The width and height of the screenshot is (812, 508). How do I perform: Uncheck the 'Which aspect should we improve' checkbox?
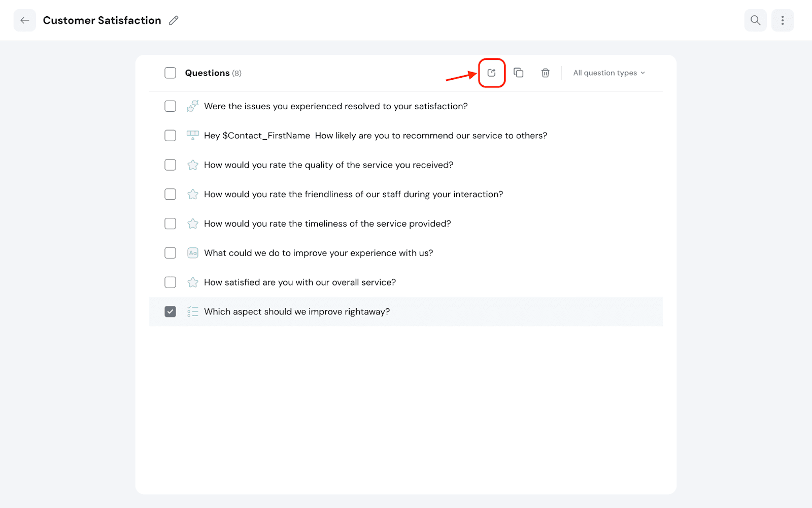pos(170,311)
